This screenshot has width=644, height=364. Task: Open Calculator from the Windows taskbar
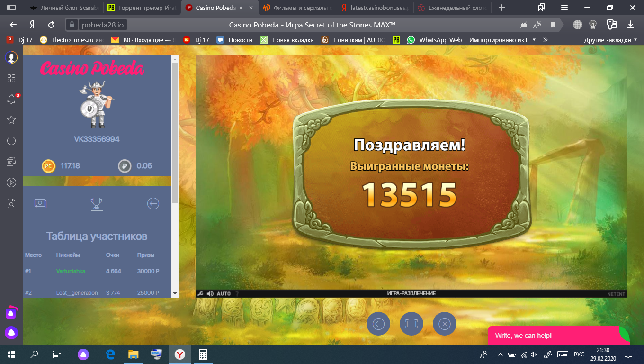pos(203,354)
